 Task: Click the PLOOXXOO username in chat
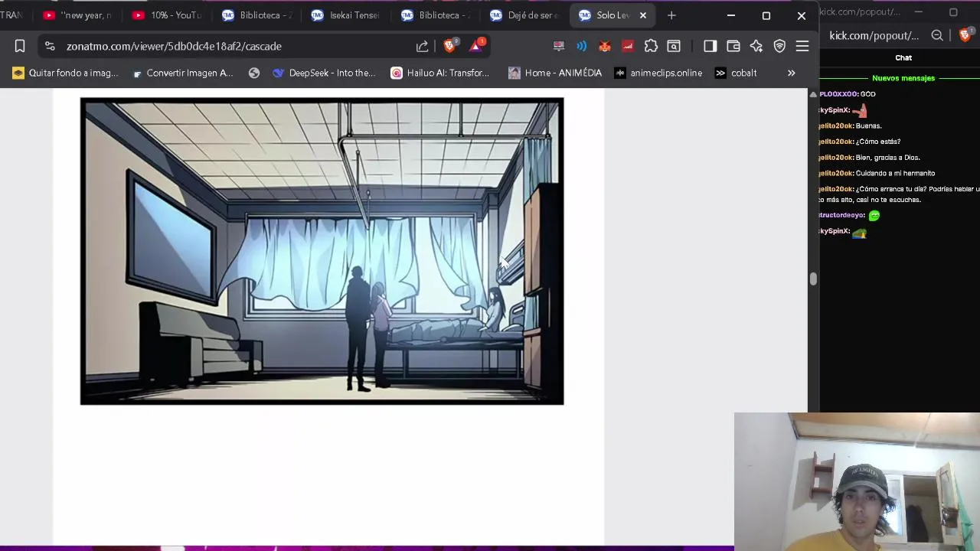tap(838, 94)
